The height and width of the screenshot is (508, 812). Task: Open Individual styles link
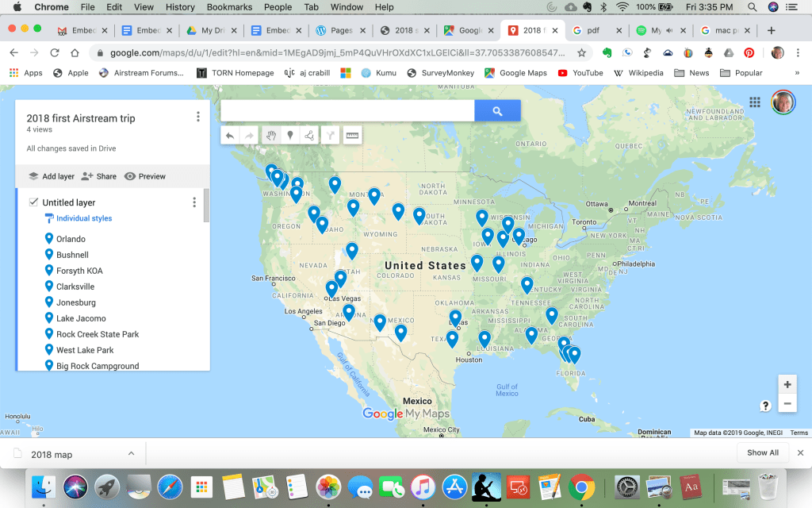pyautogui.click(x=84, y=218)
